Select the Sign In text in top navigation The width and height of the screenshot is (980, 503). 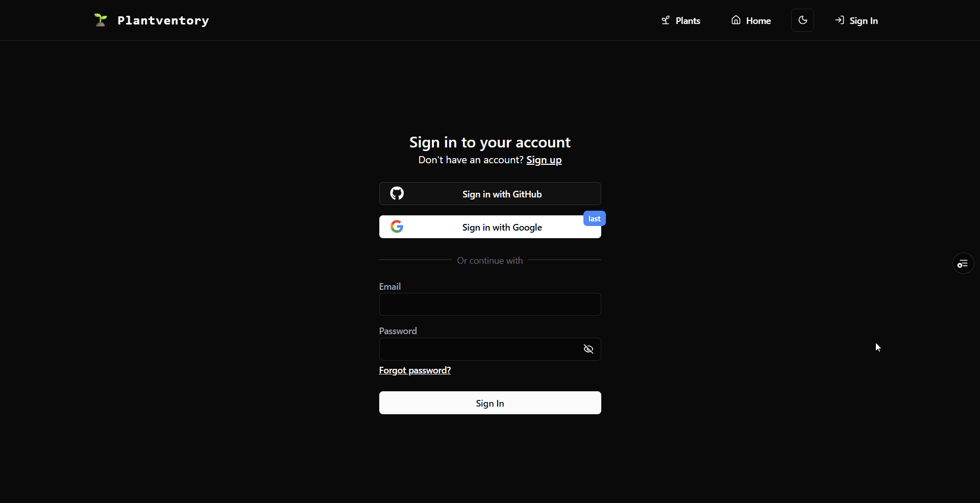[x=863, y=21]
